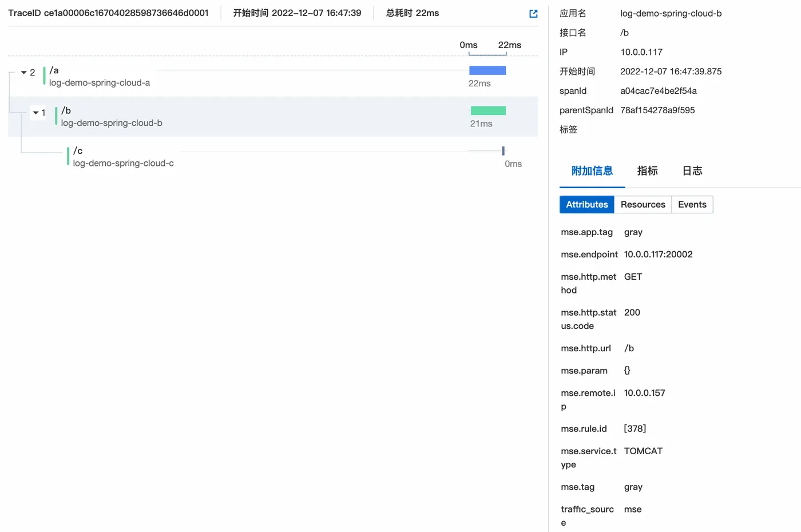Click the blue 22ms duration bar
Viewport: 801px width, 532px height.
[x=487, y=70]
